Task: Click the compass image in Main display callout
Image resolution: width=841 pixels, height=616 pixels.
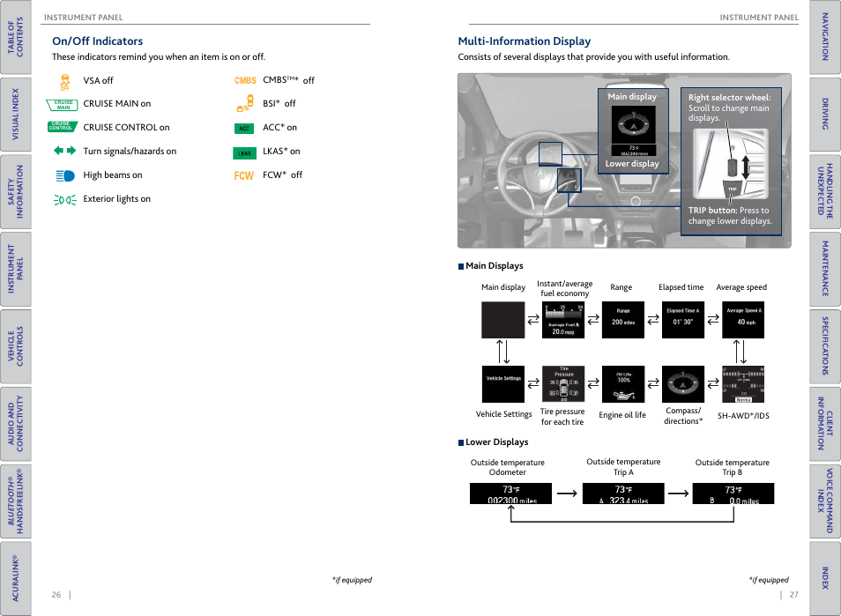Action: coord(634,124)
